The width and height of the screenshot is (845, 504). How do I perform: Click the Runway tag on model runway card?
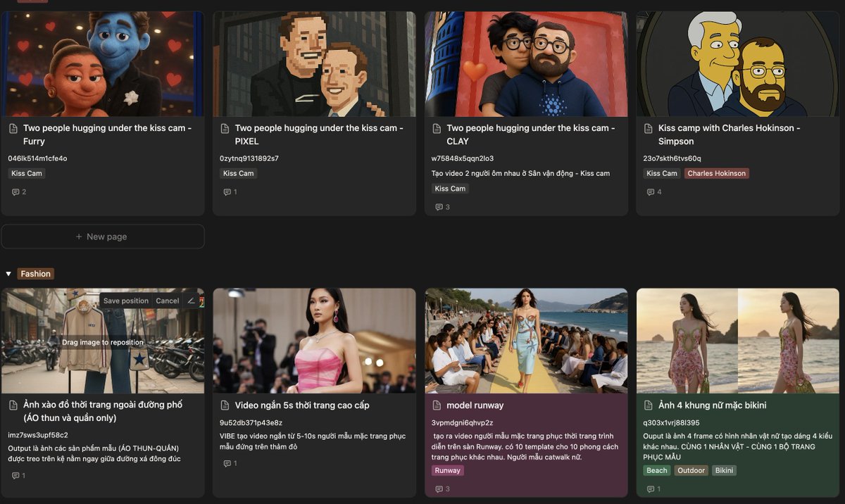448,470
